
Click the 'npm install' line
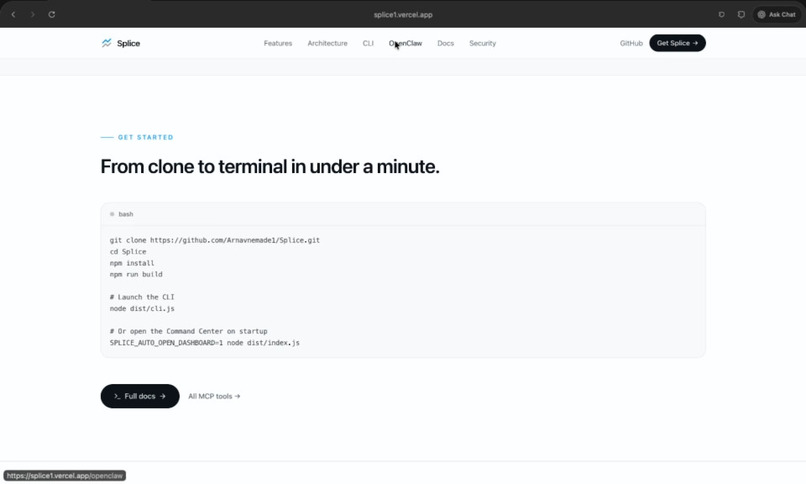coord(132,263)
